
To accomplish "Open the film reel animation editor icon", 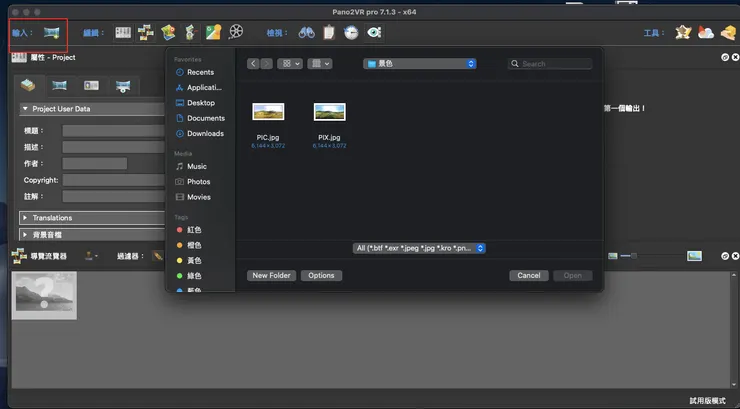I will click(x=236, y=32).
